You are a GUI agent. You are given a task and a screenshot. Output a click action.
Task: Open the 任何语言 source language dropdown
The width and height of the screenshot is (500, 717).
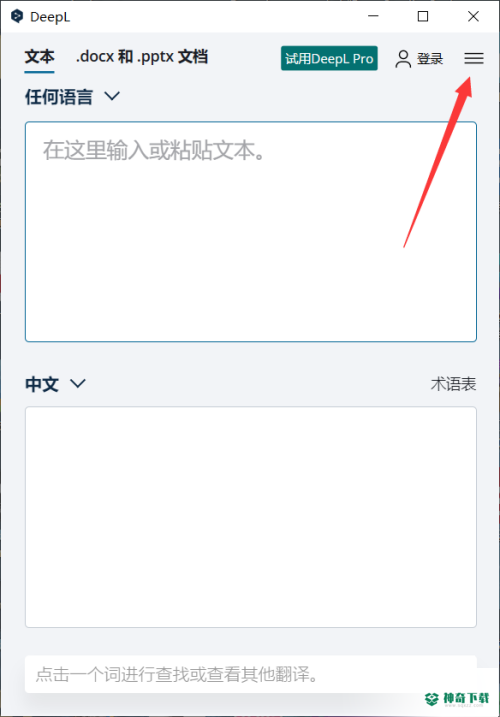pyautogui.click(x=72, y=97)
